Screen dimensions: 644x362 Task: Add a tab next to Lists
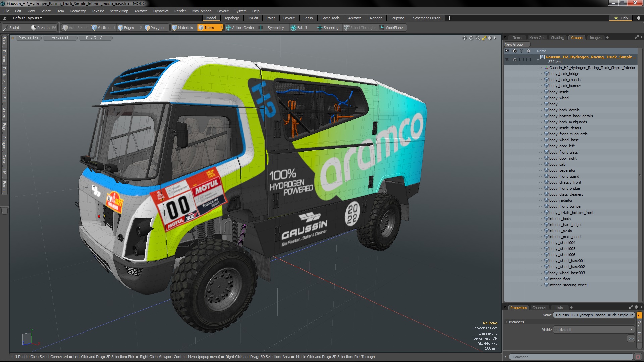click(571, 308)
